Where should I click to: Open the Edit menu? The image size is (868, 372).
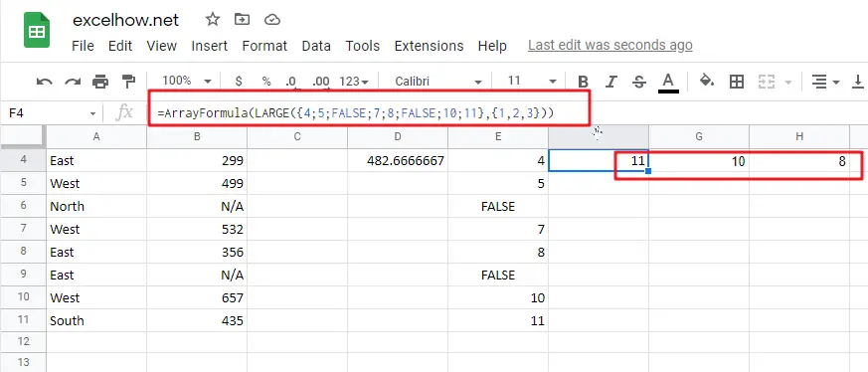120,46
